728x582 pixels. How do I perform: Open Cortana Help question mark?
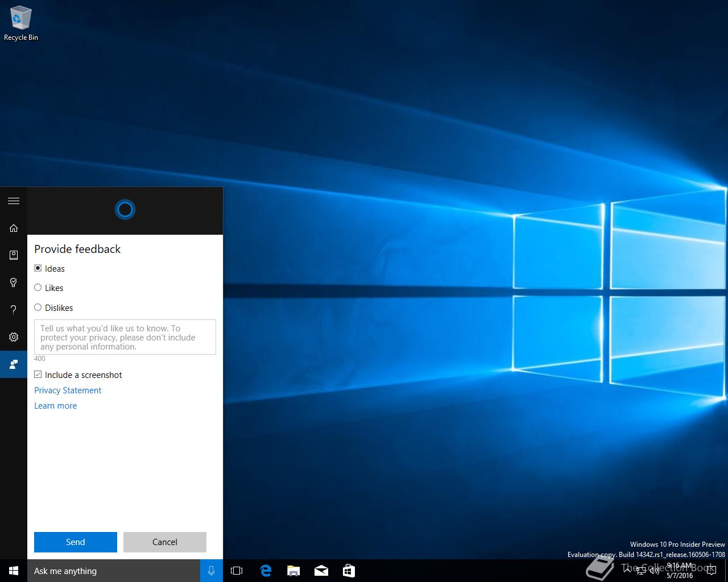tap(14, 310)
